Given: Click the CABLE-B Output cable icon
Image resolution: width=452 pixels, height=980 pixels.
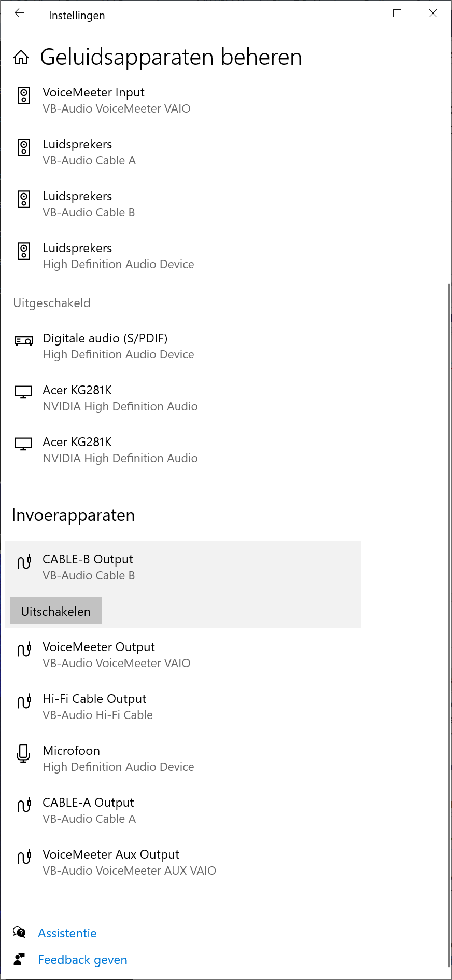Looking at the screenshot, I should click(24, 562).
